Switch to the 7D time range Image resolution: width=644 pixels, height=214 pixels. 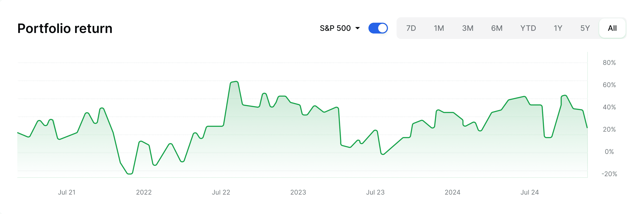click(411, 28)
